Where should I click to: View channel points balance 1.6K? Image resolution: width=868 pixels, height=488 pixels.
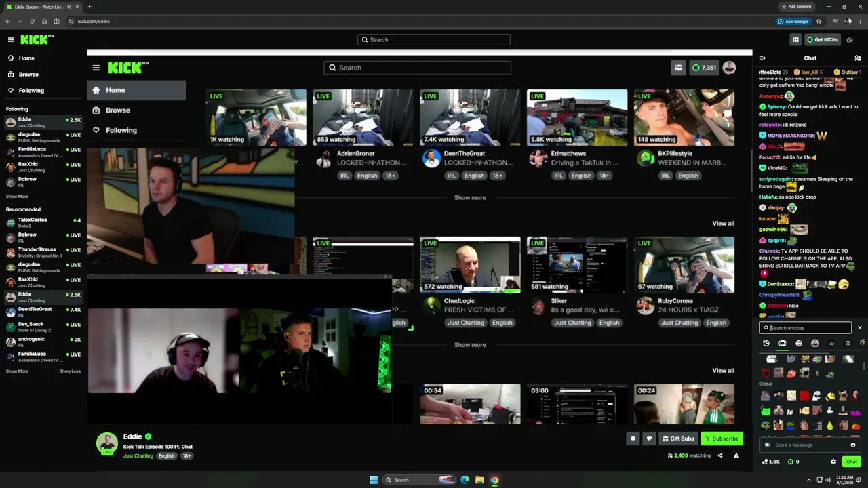pyautogui.click(x=771, y=462)
